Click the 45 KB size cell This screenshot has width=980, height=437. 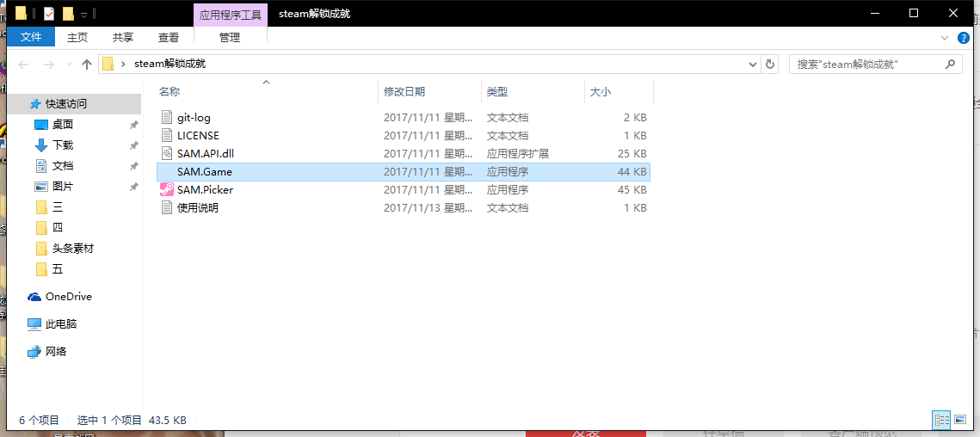pyautogui.click(x=632, y=189)
